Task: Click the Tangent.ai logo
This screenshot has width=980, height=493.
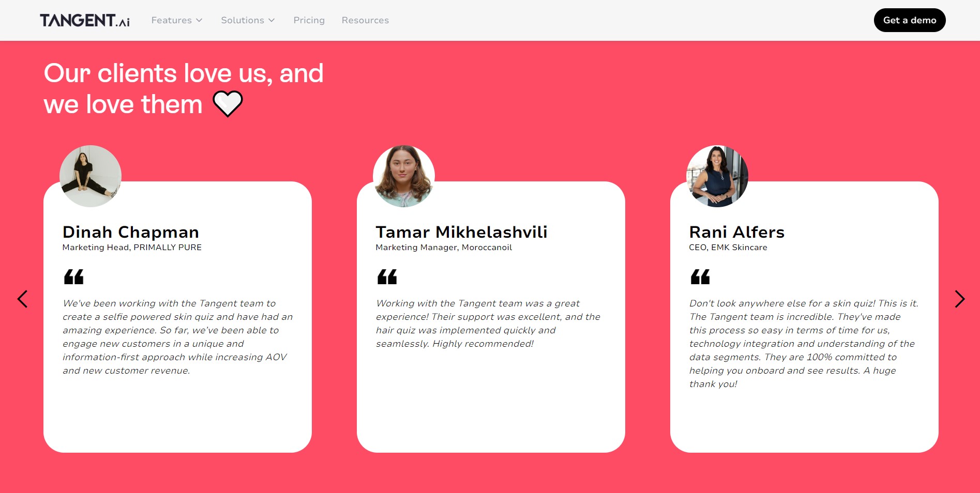Action: (x=85, y=20)
